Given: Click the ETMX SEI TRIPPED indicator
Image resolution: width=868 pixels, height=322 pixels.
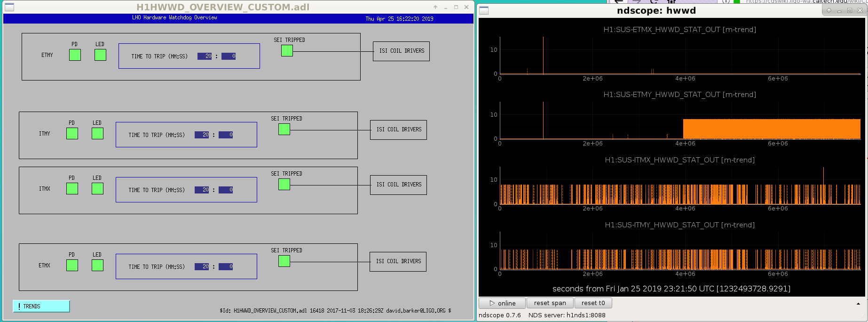Looking at the screenshot, I should point(284,261).
